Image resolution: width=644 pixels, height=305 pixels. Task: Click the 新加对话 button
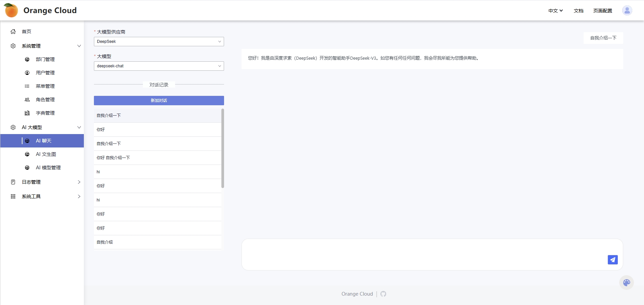coord(159,101)
